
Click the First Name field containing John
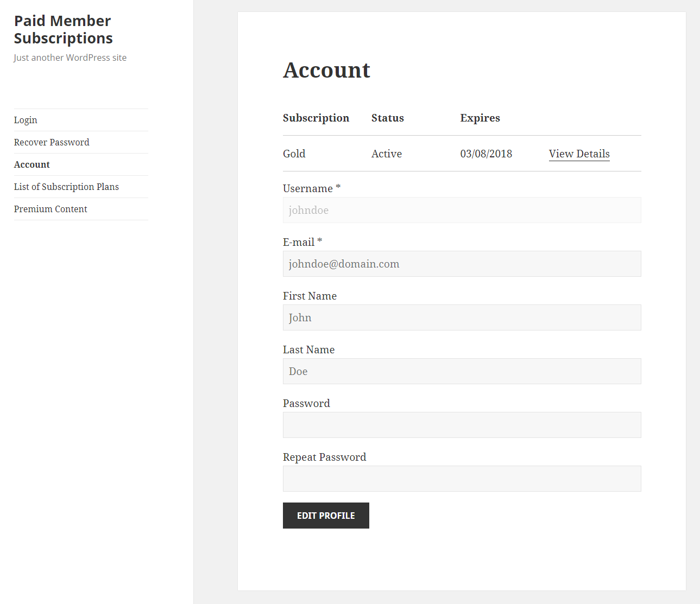pos(462,317)
